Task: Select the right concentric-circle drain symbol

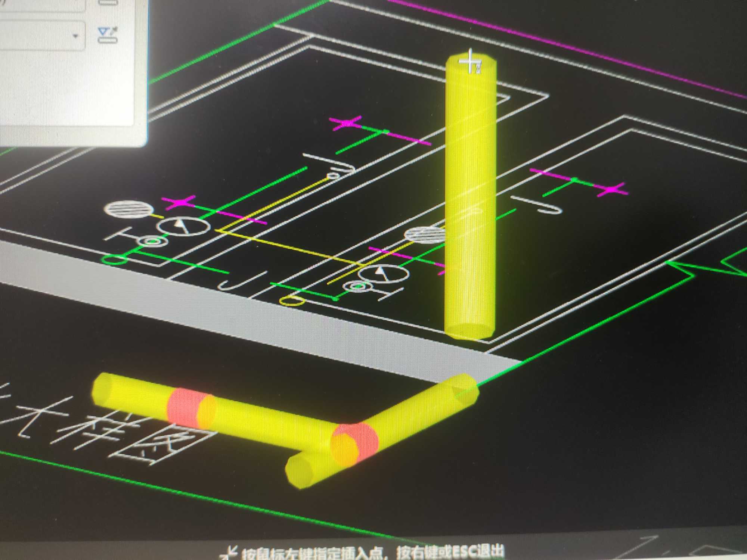Action: coord(358,287)
